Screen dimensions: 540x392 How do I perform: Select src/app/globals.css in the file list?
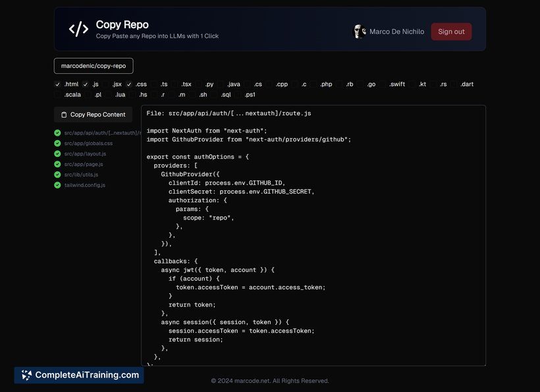click(88, 144)
